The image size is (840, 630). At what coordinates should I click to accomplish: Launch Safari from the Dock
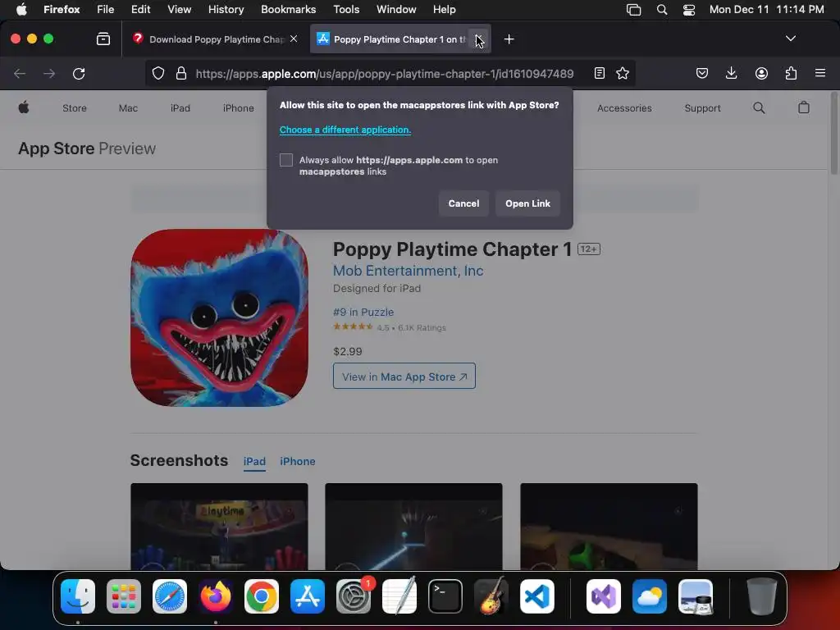(170, 596)
